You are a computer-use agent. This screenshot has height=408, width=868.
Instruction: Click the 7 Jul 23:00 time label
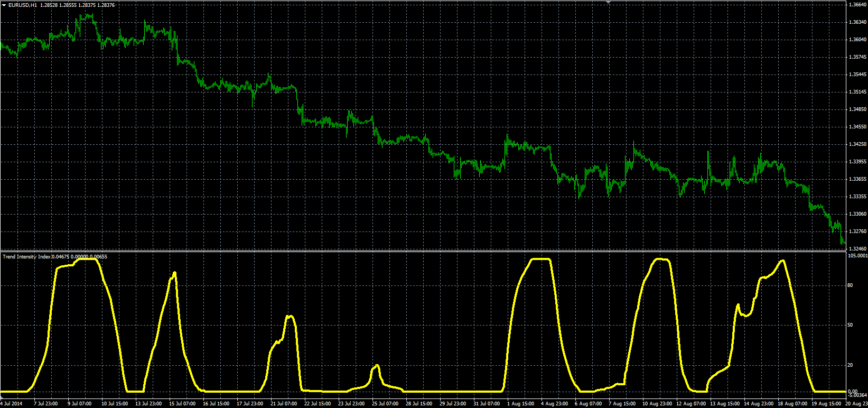click(45, 404)
